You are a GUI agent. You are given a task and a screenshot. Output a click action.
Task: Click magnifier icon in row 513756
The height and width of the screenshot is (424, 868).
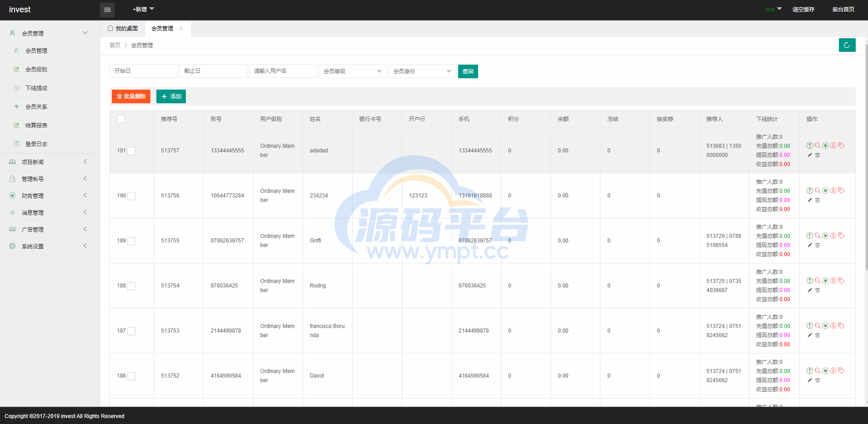(818, 191)
